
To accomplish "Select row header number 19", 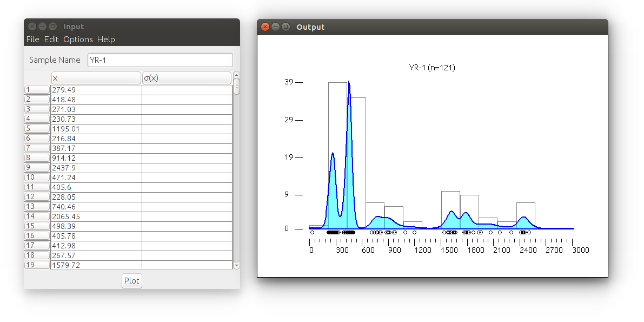I will pyautogui.click(x=37, y=265).
